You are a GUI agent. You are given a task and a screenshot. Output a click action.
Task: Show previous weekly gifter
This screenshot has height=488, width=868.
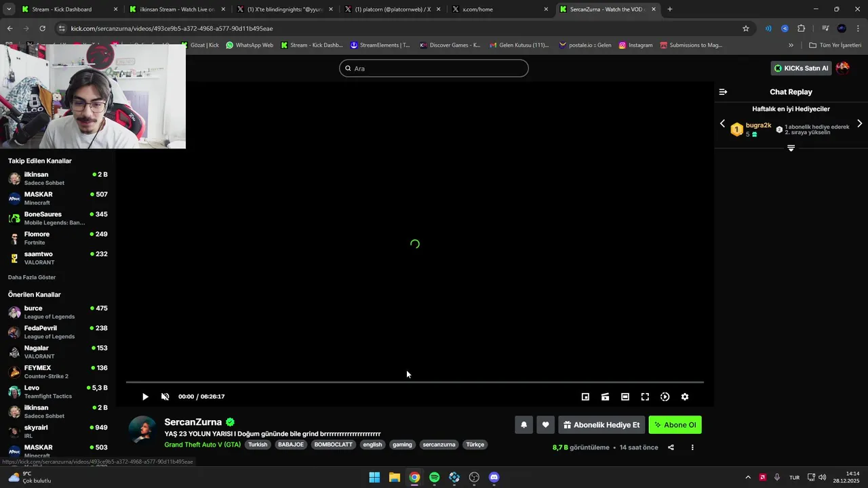(722, 123)
